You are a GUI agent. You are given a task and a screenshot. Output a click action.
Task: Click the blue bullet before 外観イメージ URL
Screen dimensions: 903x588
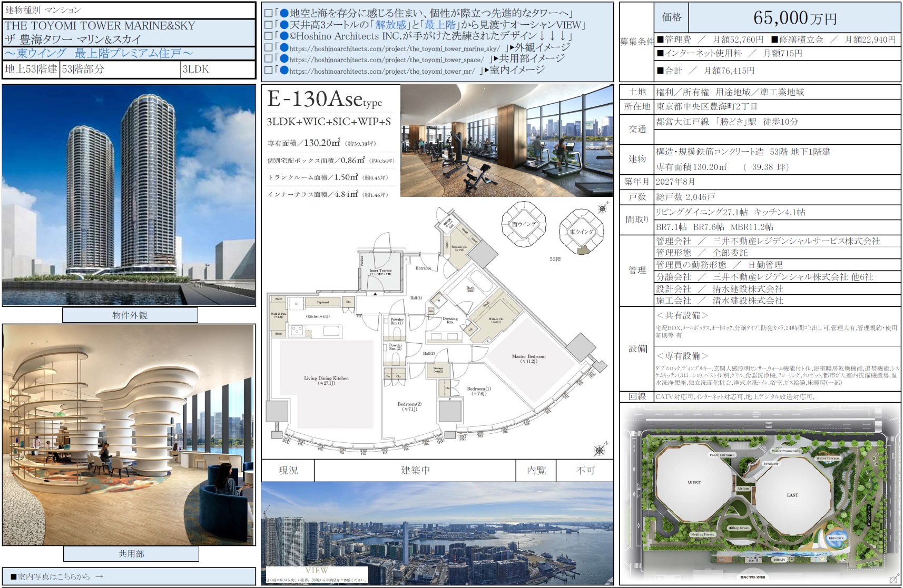coord(284,48)
